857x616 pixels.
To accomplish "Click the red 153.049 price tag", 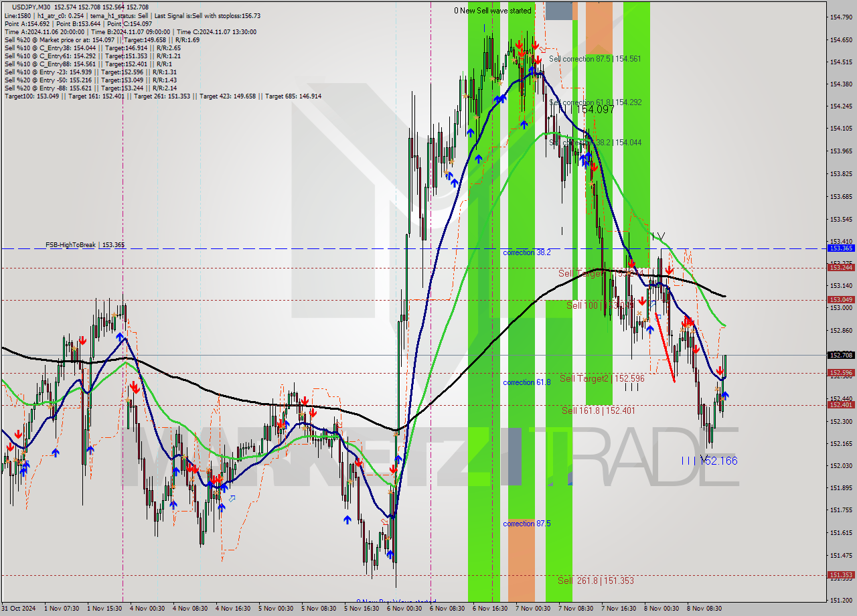I will tap(841, 299).
